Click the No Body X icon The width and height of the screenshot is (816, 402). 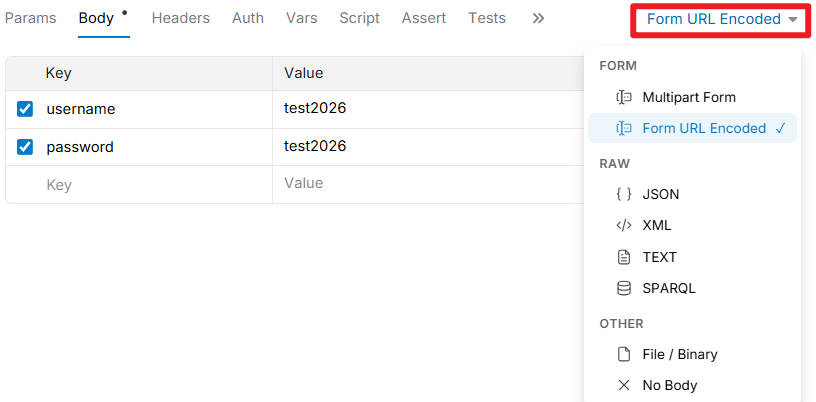[623, 385]
